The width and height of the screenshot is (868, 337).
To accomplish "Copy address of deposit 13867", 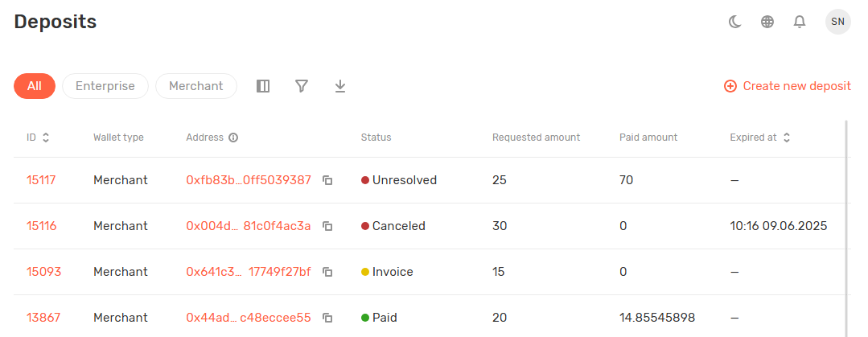I will (x=327, y=318).
